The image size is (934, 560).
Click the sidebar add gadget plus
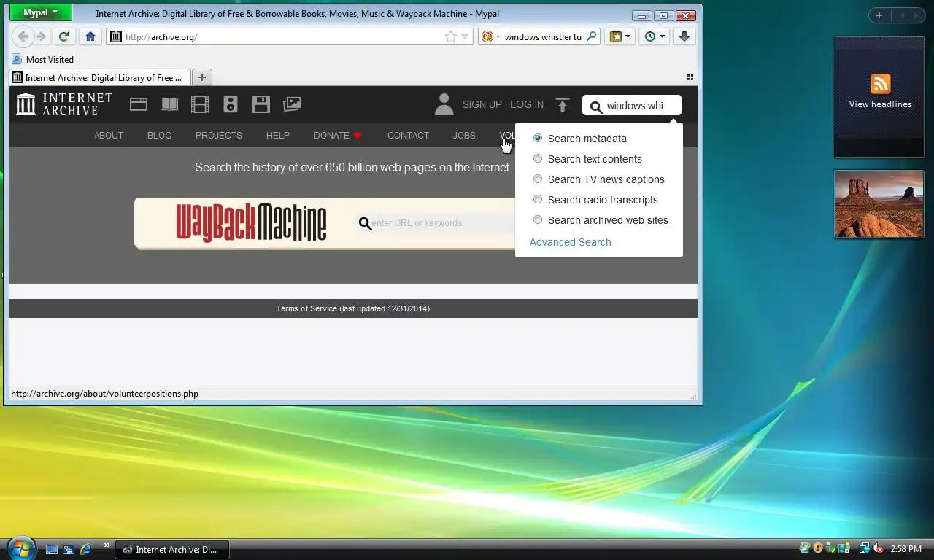click(x=879, y=15)
